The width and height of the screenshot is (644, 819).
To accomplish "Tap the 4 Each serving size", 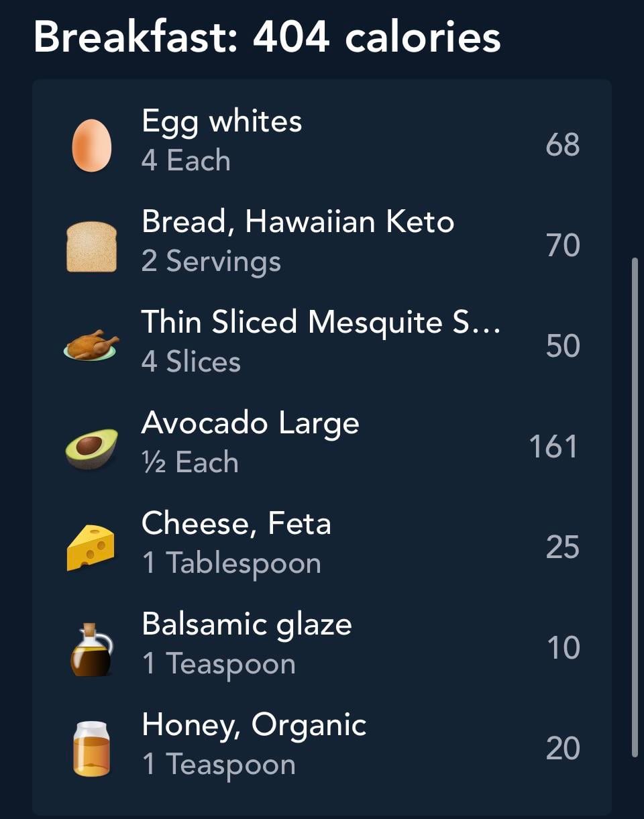I will (186, 161).
